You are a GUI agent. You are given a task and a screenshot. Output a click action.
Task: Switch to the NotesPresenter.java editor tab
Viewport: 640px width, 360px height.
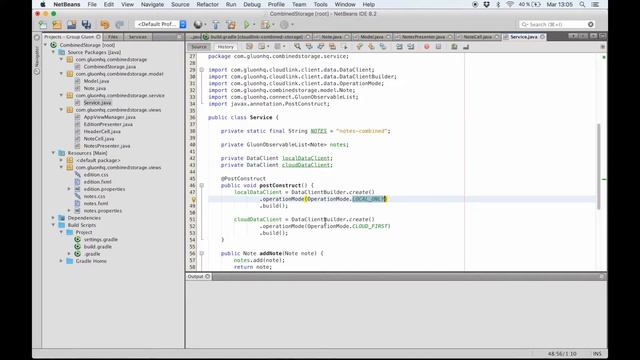point(423,37)
